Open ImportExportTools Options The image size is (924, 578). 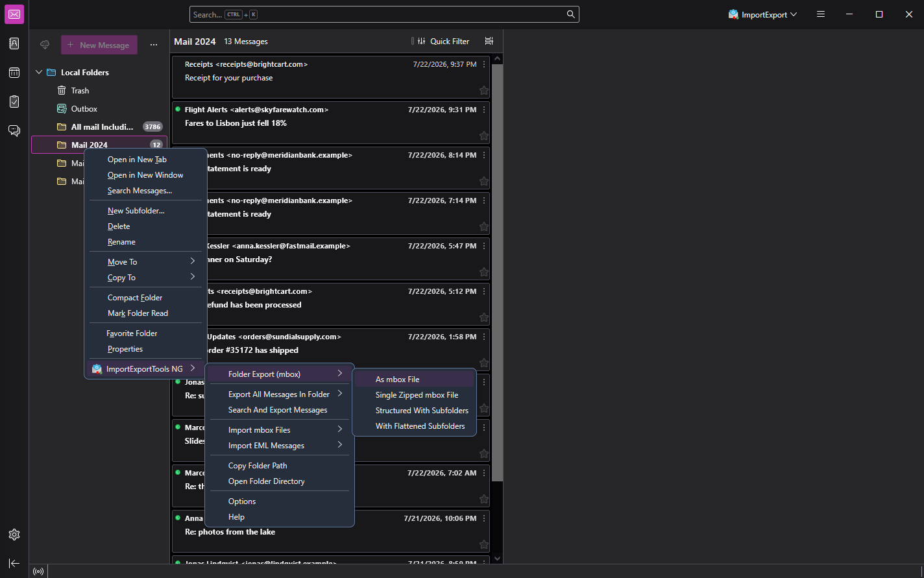click(x=279, y=501)
